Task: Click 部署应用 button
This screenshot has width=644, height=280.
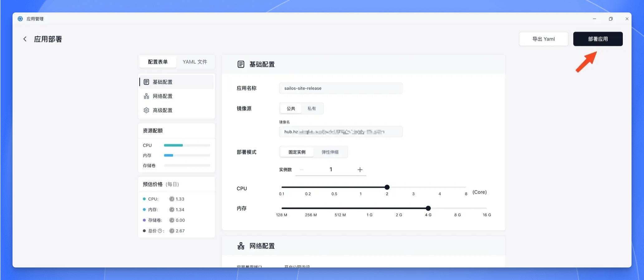Action: pos(598,39)
